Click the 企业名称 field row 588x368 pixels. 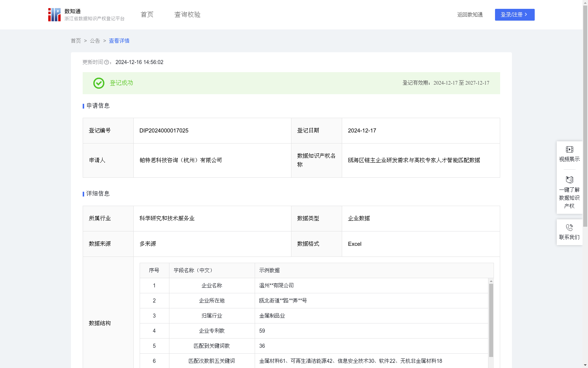[x=314, y=286]
